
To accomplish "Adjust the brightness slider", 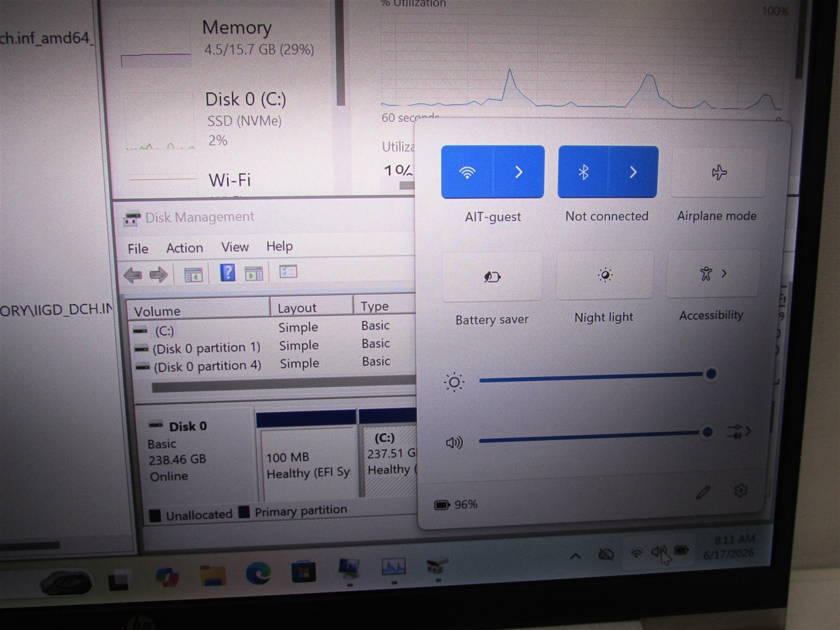I will coord(595,376).
